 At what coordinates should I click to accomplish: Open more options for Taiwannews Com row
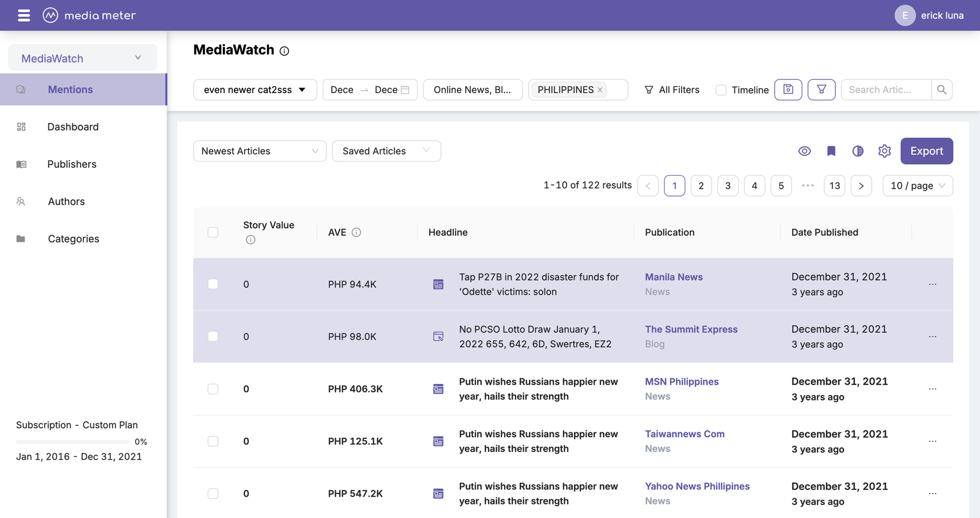[932, 441]
